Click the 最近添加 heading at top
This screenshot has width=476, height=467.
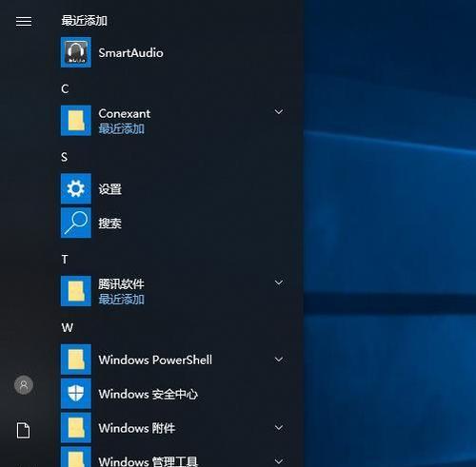84,21
